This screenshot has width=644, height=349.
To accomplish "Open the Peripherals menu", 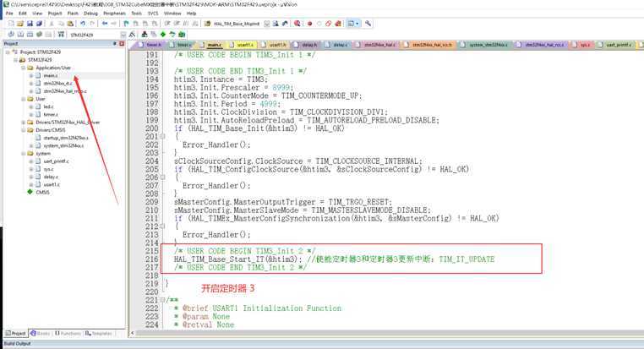I will (114, 14).
